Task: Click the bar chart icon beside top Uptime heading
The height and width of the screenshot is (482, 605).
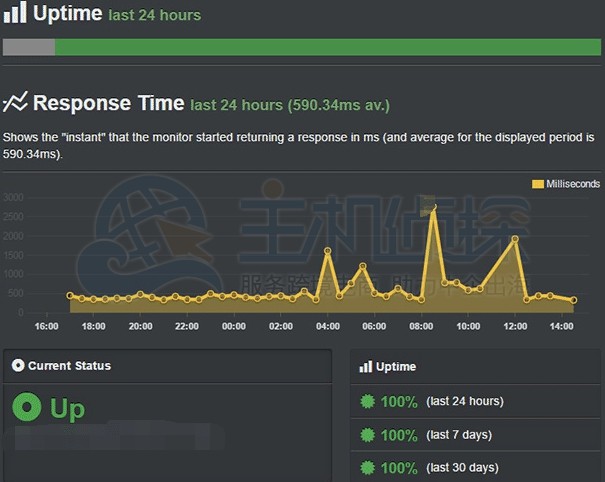Action: [15, 15]
